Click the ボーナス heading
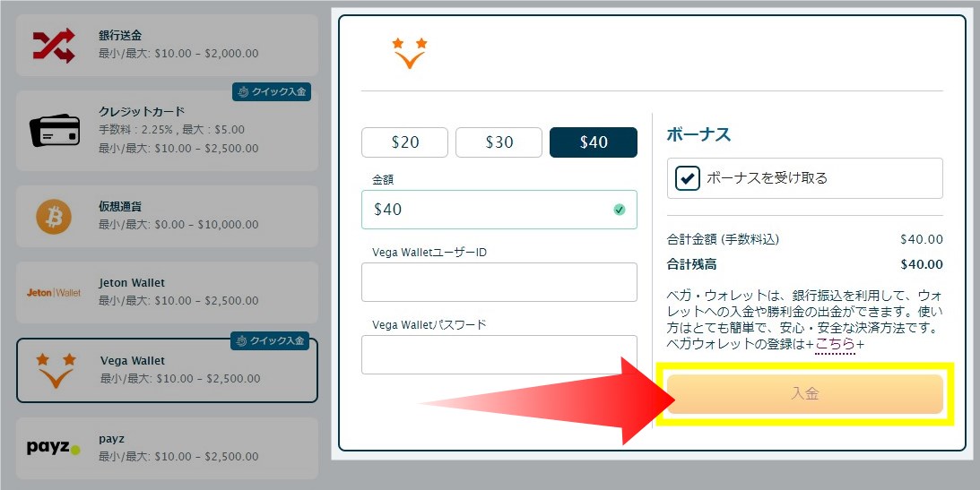Screen dimensions: 980x490 point(698,134)
